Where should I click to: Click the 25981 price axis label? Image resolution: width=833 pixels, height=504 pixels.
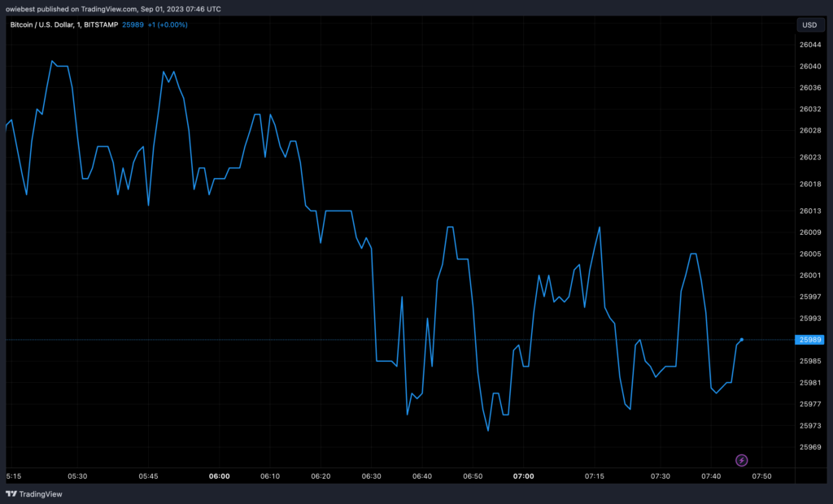coord(810,382)
